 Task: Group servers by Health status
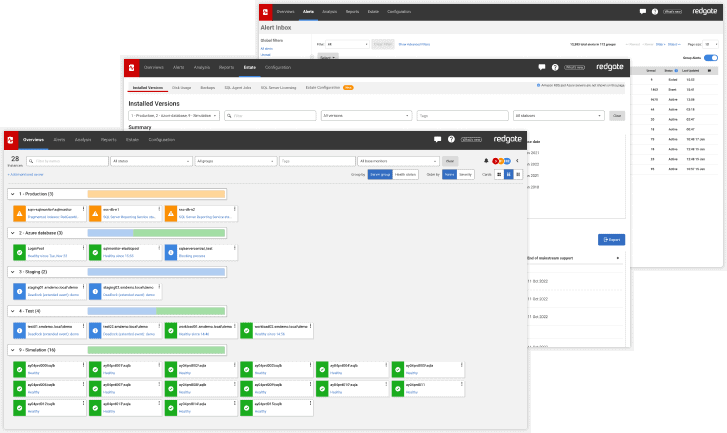coord(405,174)
